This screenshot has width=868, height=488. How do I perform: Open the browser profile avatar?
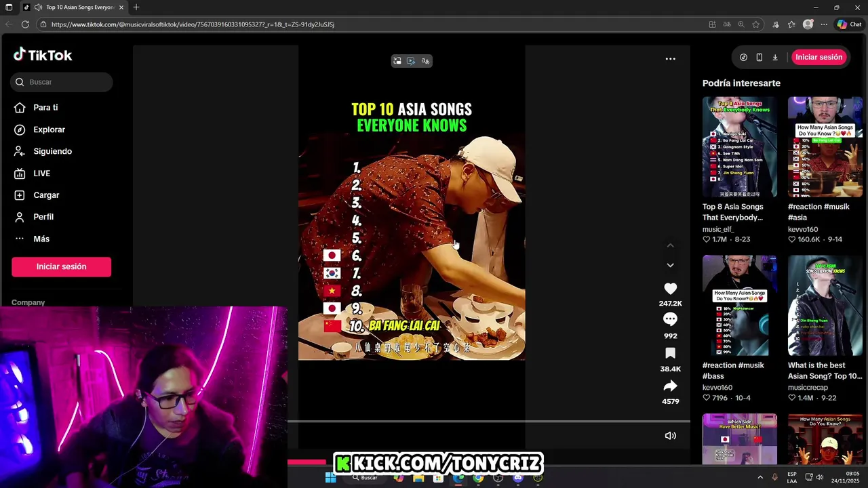pyautogui.click(x=808, y=24)
